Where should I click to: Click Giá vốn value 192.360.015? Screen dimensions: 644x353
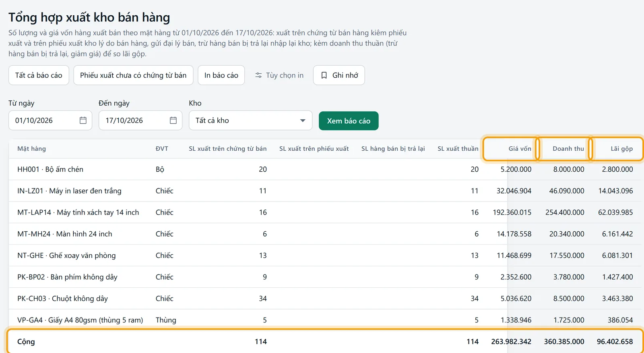point(512,212)
